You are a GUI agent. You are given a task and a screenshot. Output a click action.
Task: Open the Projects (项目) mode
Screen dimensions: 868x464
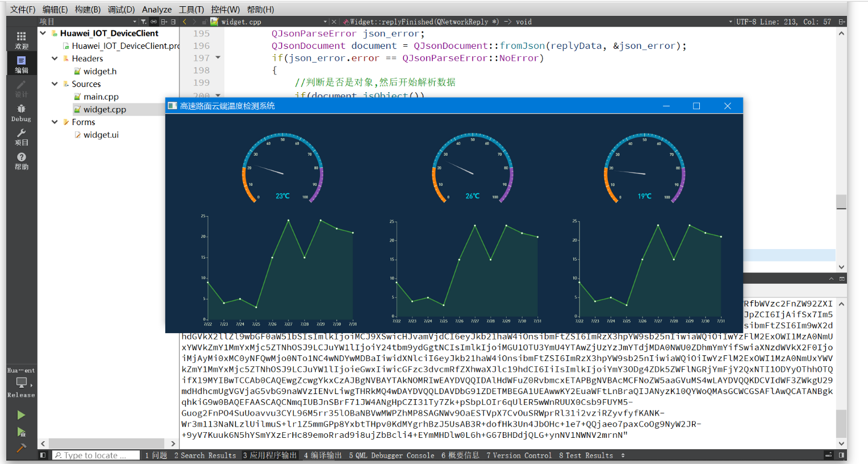[x=22, y=136]
